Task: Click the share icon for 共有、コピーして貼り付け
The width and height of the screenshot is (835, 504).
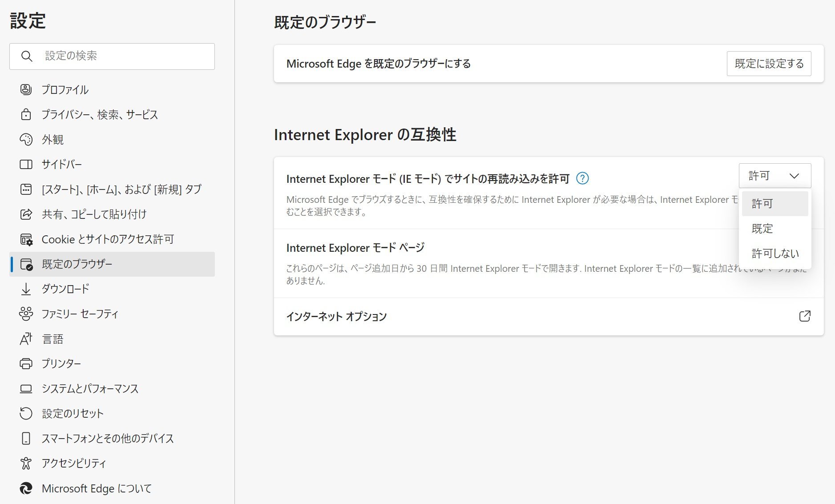Action: (x=26, y=214)
